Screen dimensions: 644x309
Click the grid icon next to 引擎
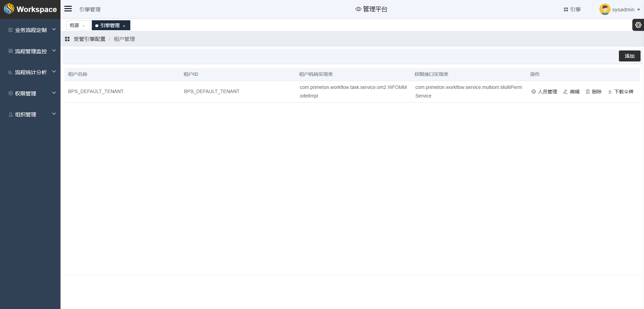point(566,10)
